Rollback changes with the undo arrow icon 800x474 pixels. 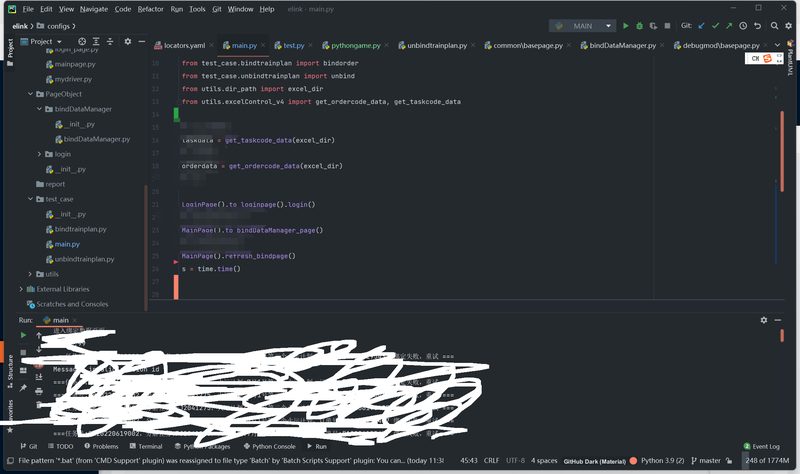[x=758, y=26]
